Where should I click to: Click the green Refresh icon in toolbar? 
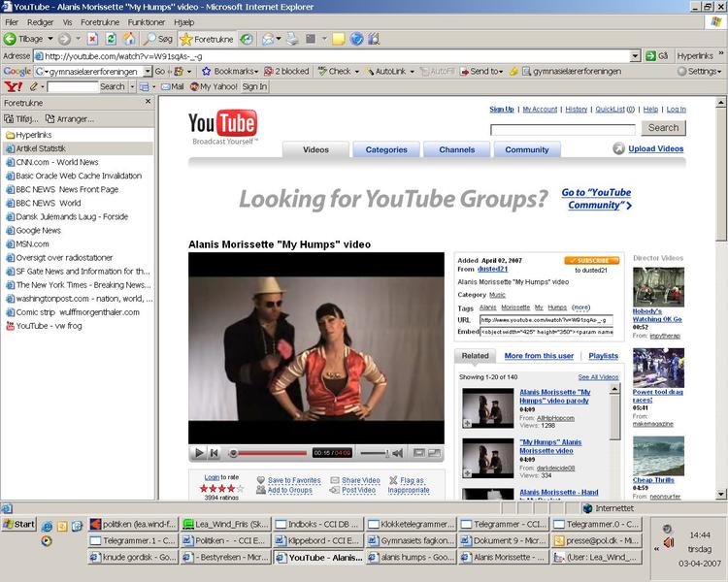[111, 39]
